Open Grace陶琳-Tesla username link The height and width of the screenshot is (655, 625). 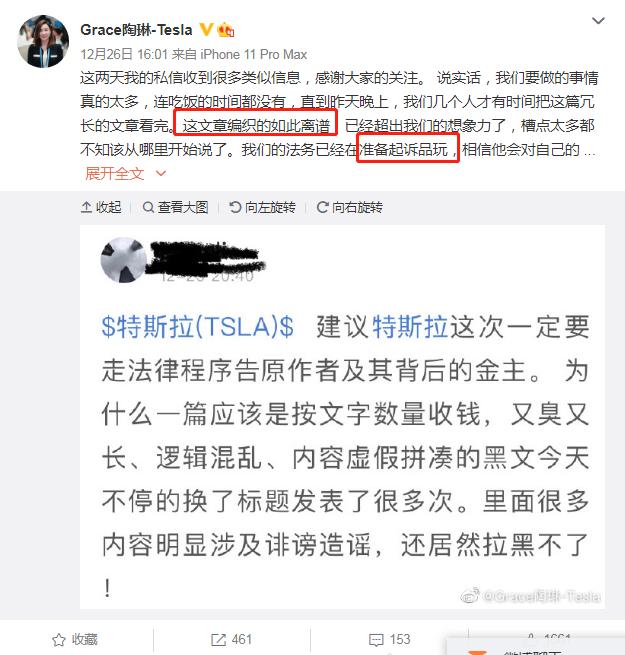(x=136, y=30)
